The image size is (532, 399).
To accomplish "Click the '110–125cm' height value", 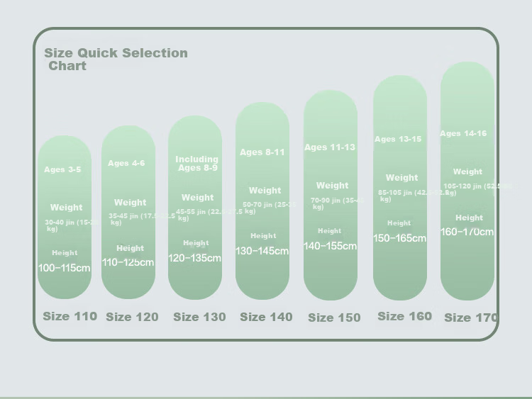I will pos(128,262).
